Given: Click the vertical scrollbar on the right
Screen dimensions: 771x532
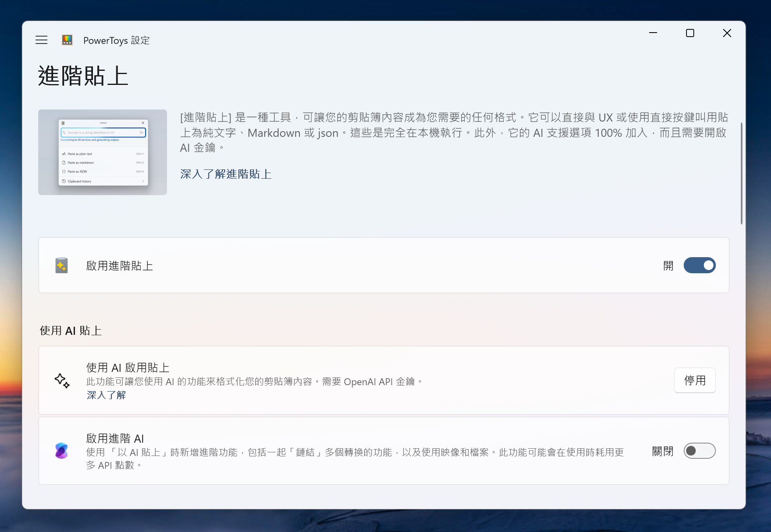Looking at the screenshot, I should 741,173.
